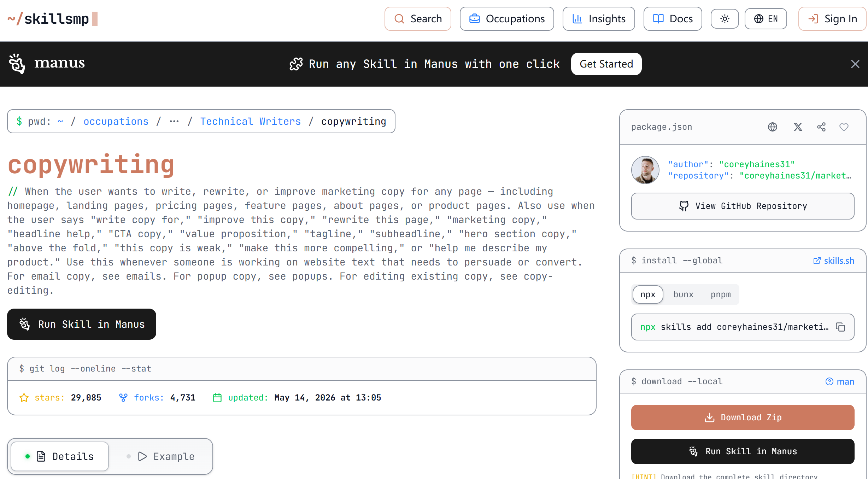The image size is (868, 479).
Task: Click the share icon in package.json panel
Action: point(821,127)
